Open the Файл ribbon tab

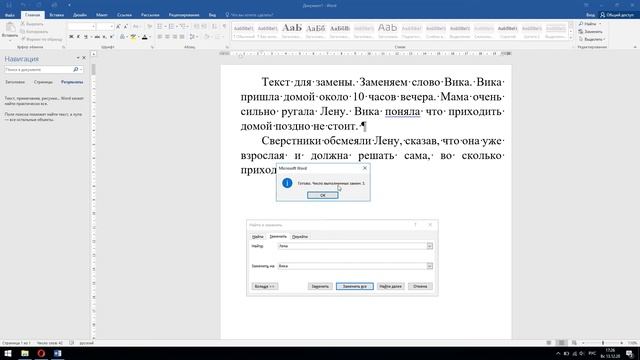pos(10,15)
